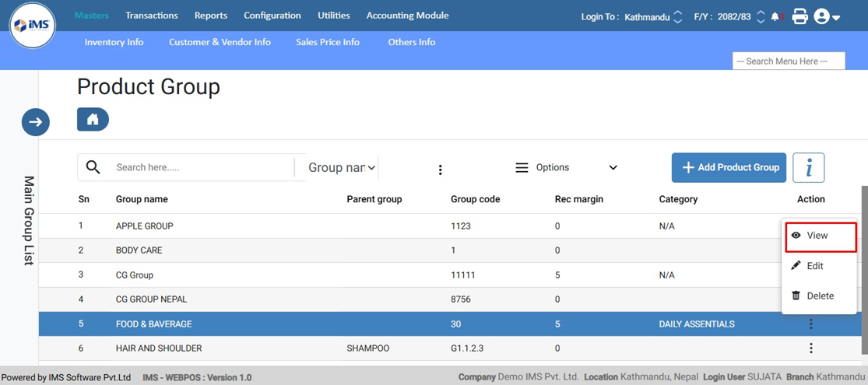The height and width of the screenshot is (385, 868).
Task: Open the Group name filter dropdown
Action: 342,167
